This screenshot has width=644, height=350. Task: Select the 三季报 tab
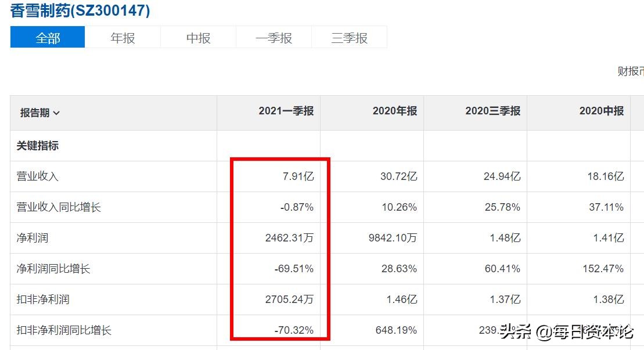[x=349, y=38]
